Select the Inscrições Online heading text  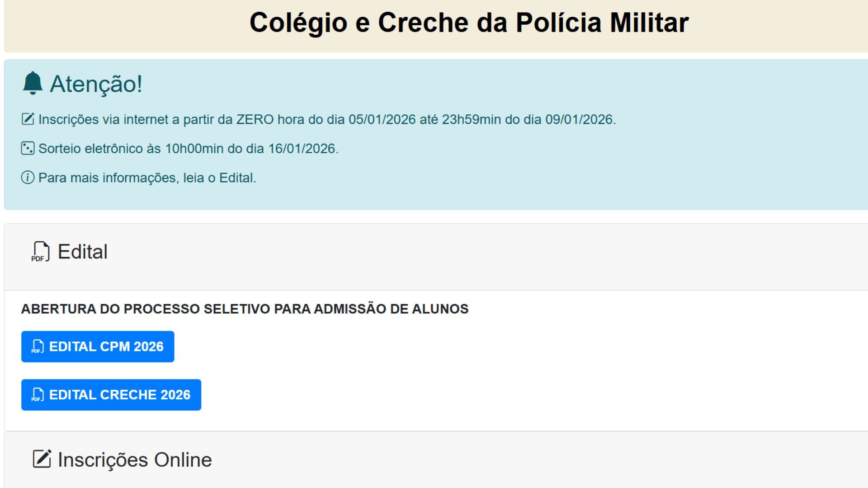[135, 460]
